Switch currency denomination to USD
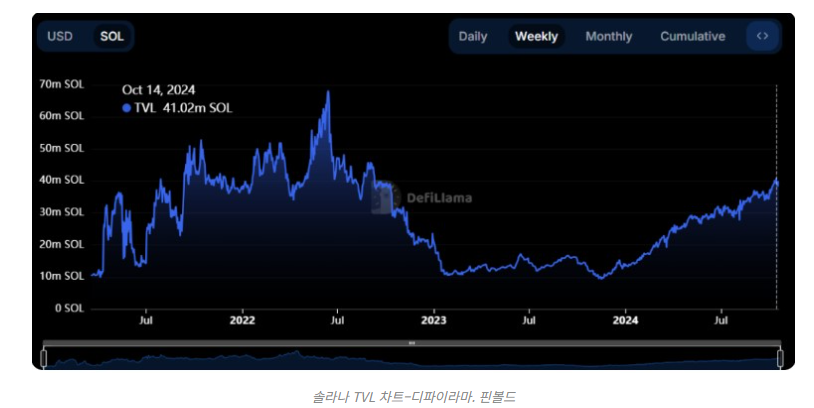Screen dimensions: 814x408 60,36
